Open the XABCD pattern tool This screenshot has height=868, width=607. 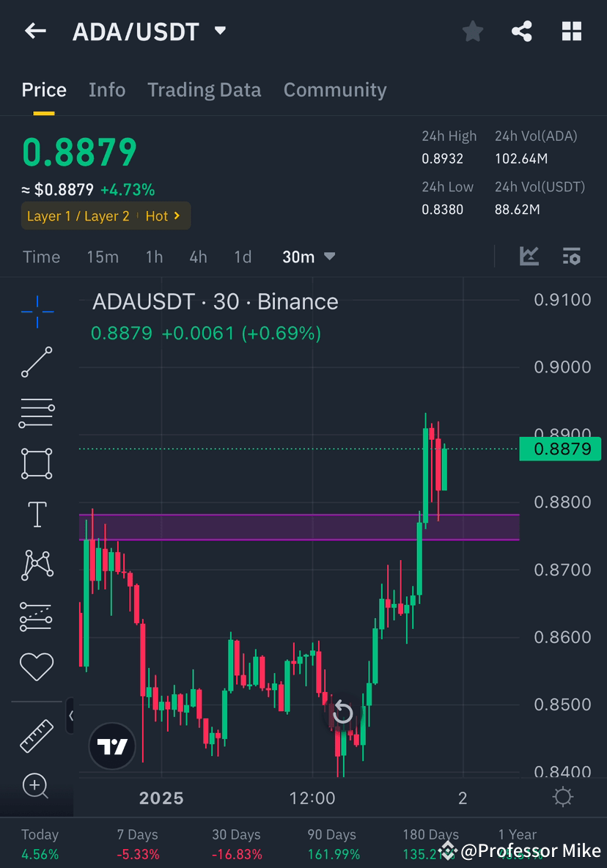(36, 564)
